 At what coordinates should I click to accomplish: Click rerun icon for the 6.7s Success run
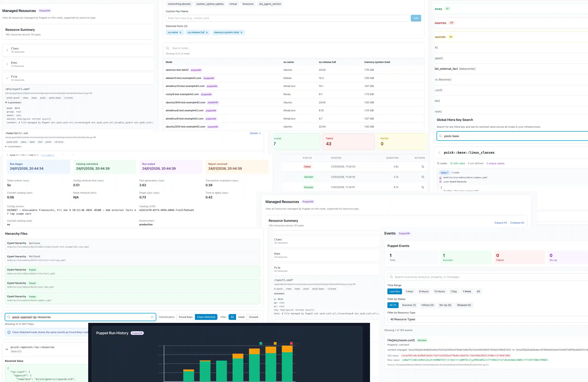[x=423, y=187]
